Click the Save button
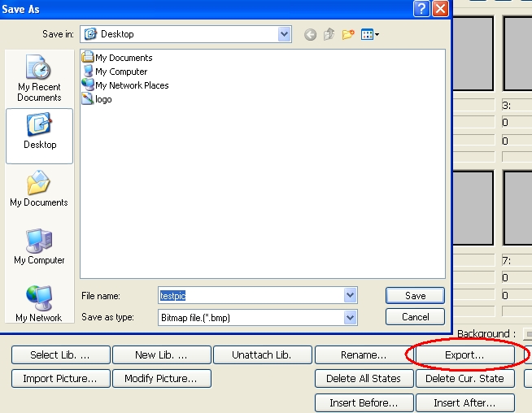This screenshot has width=532, height=413. tap(415, 296)
